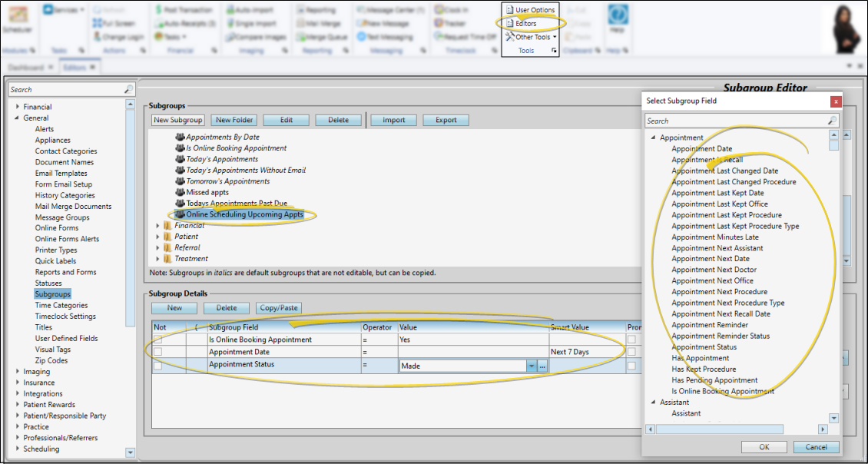The height and width of the screenshot is (464, 868).
Task: Click the User Options icon in Tools
Action: 509,10
